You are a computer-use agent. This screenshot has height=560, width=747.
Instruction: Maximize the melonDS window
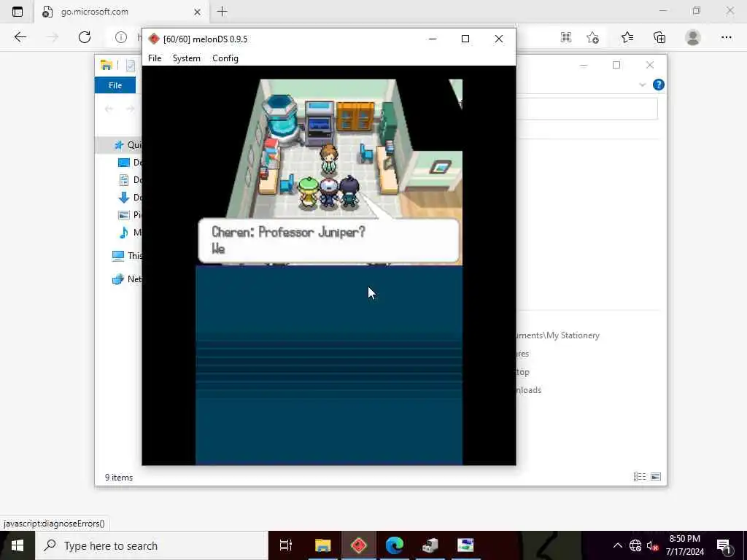pos(465,39)
